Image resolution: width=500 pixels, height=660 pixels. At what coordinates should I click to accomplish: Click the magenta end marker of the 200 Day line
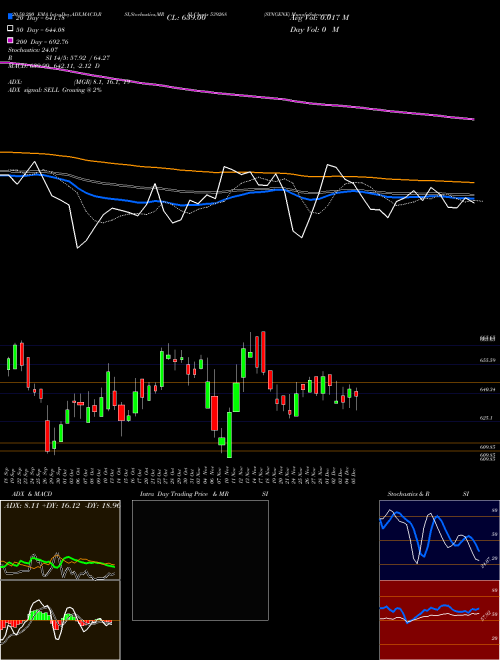473,120
